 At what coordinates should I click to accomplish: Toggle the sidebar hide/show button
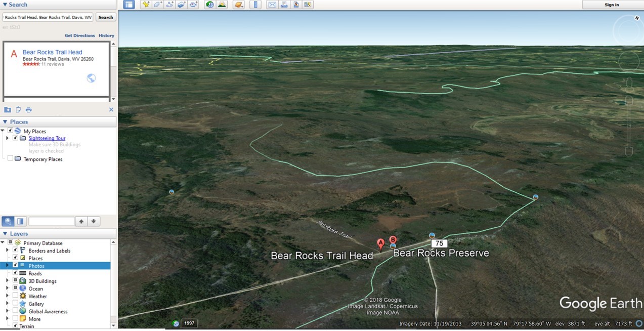[129, 5]
